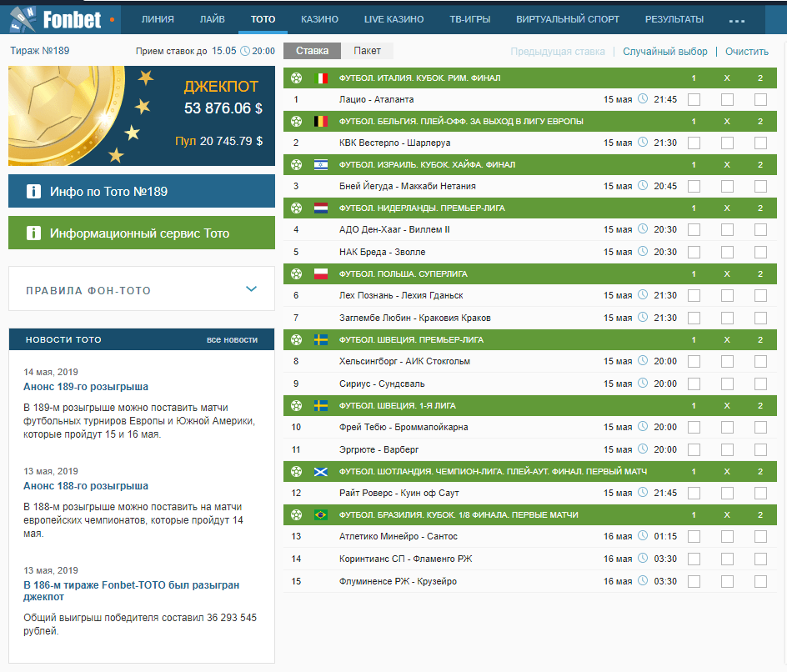Image resolution: width=787 pixels, height=672 pixels.
Task: Select the ТОТО navigation tab
Action: click(263, 19)
